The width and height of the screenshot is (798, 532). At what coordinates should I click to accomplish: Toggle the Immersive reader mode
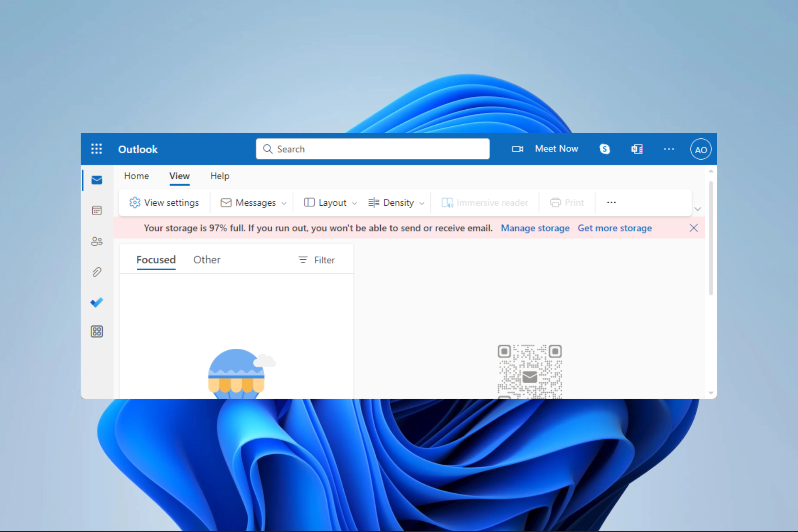tap(483, 202)
